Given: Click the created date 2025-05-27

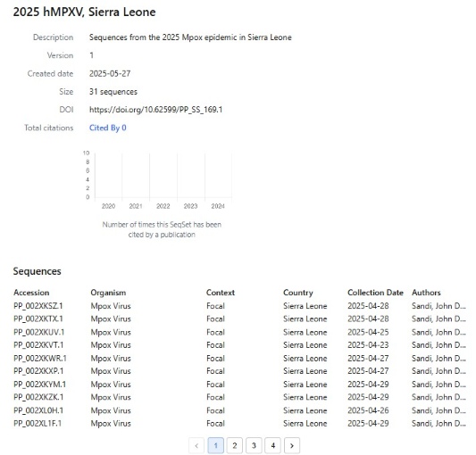Looking at the screenshot, I should [110, 74].
